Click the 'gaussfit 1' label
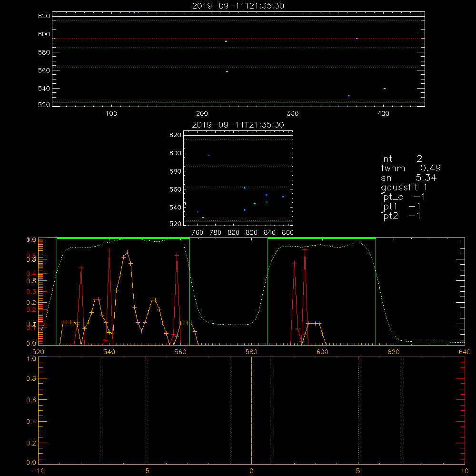476x476 pixels. (x=404, y=188)
